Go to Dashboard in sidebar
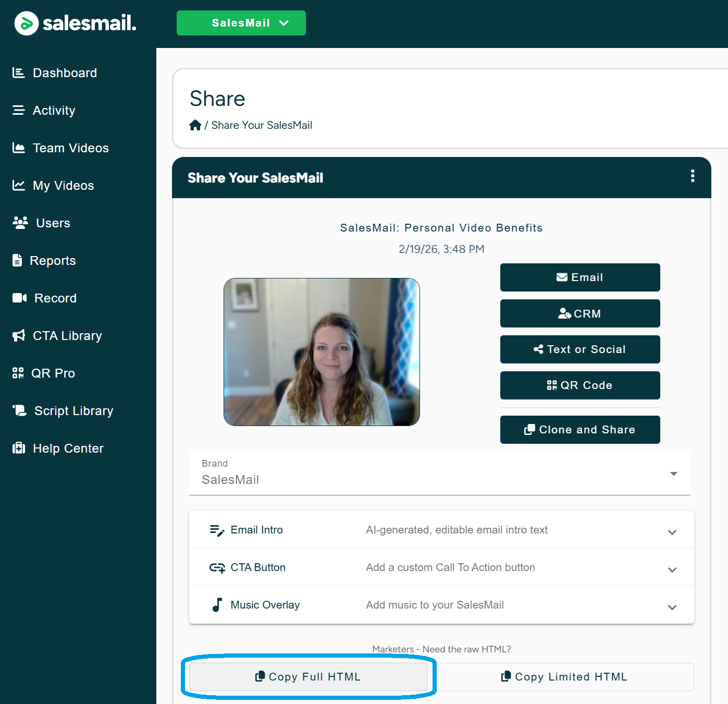 click(65, 73)
